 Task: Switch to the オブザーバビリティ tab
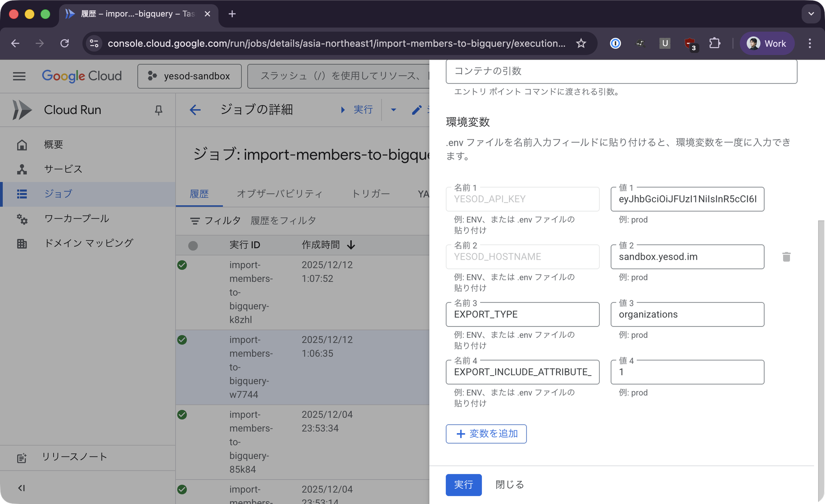coord(280,194)
